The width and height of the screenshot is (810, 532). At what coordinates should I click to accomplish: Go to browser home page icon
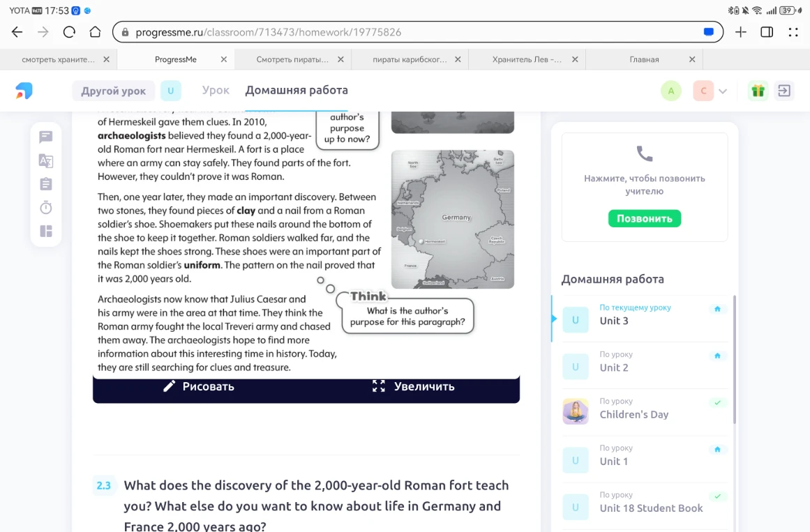tap(95, 32)
